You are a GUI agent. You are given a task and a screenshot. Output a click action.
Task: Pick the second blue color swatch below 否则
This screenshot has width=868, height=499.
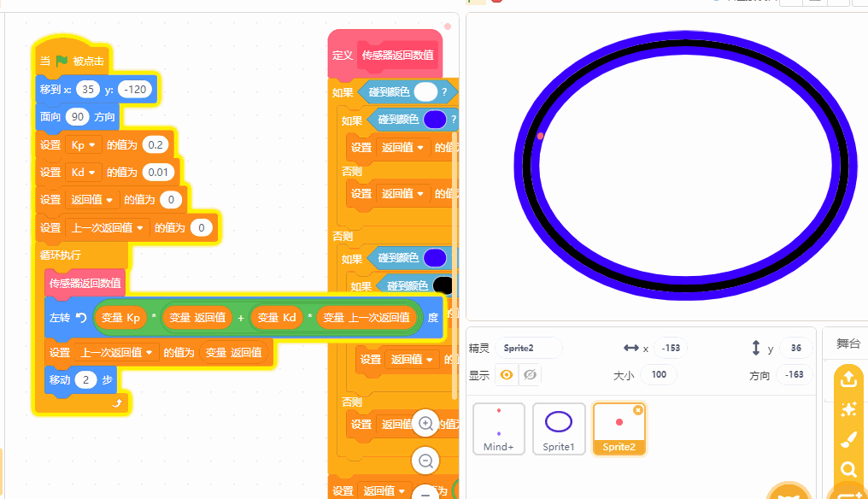click(435, 257)
